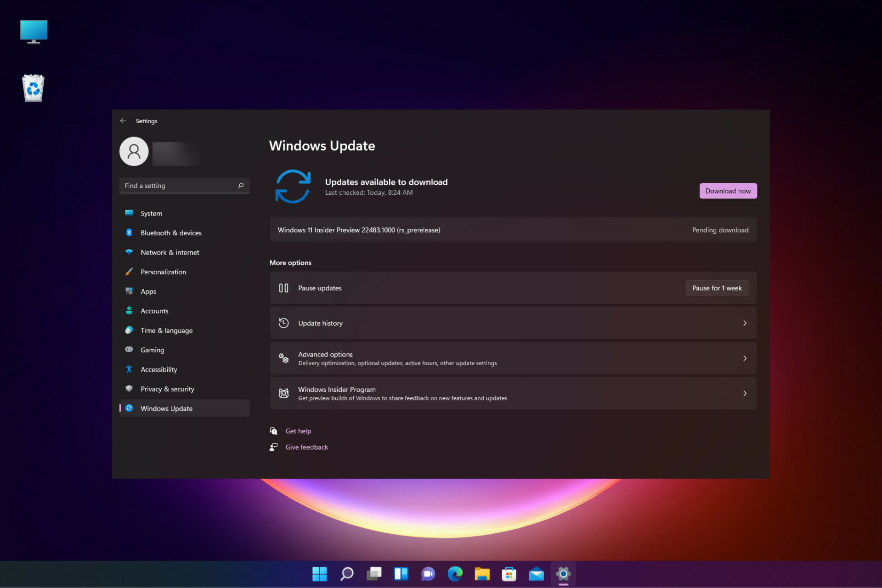Open Advanced options gear icon

tap(283, 358)
